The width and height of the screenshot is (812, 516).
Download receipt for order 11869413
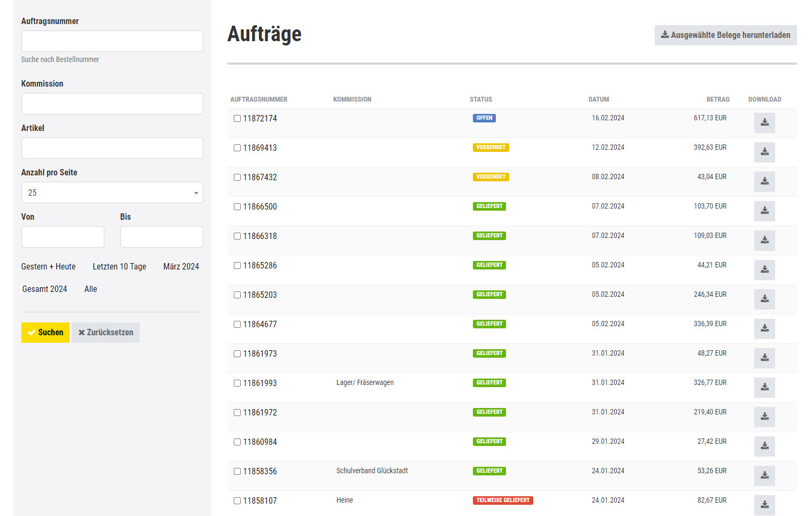tap(764, 152)
